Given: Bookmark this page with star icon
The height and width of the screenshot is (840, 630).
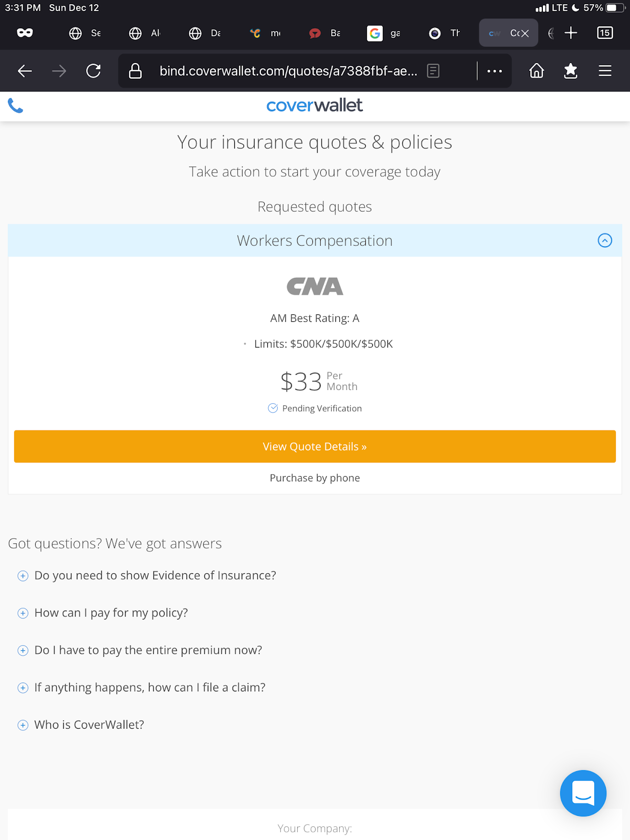Looking at the screenshot, I should click(571, 71).
